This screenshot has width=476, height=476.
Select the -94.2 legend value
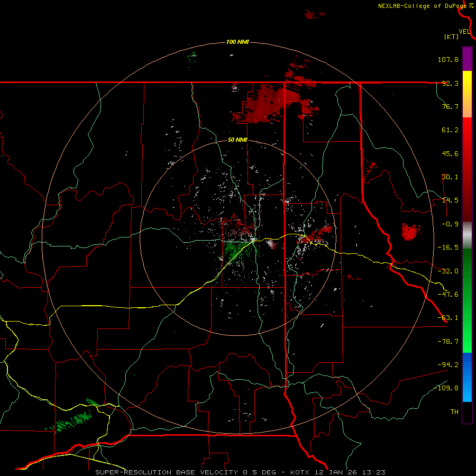[448, 365]
